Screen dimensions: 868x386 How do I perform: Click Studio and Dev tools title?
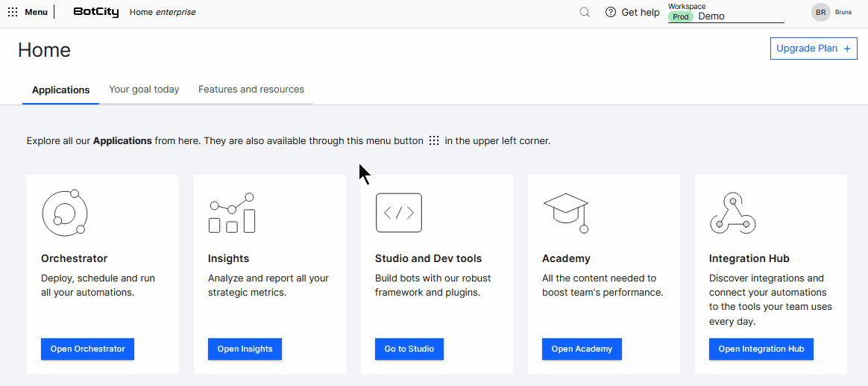click(429, 258)
